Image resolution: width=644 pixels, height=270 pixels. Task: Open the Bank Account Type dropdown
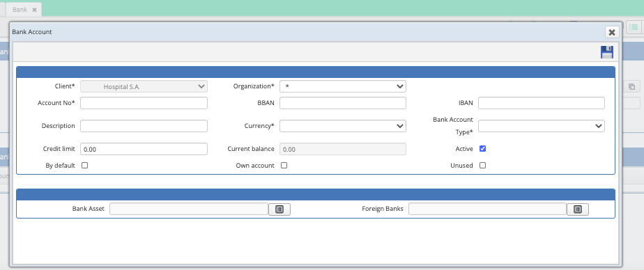coord(542,126)
